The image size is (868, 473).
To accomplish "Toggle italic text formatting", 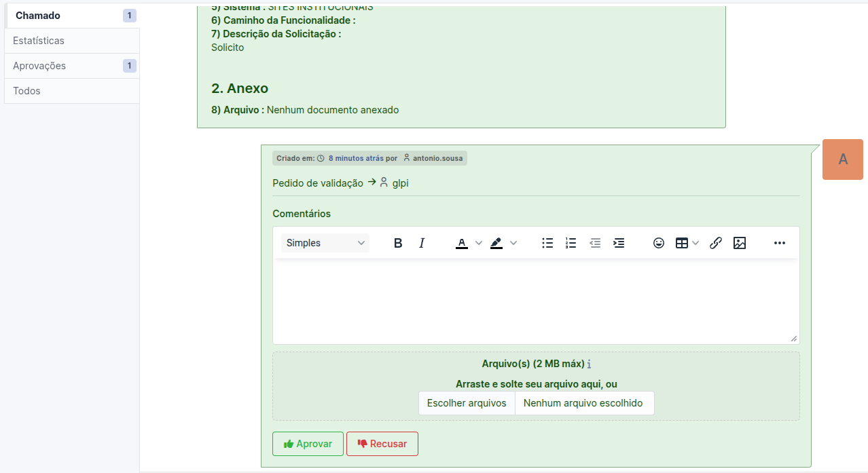I will pyautogui.click(x=422, y=243).
